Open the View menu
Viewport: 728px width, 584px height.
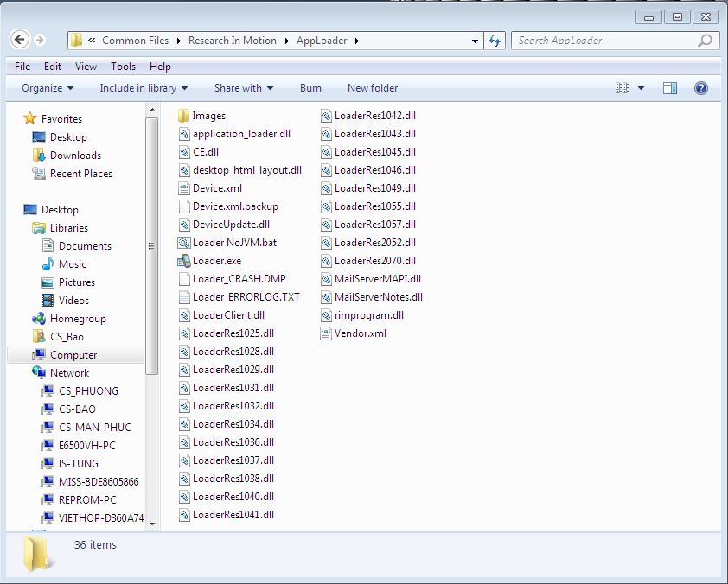[x=86, y=67]
